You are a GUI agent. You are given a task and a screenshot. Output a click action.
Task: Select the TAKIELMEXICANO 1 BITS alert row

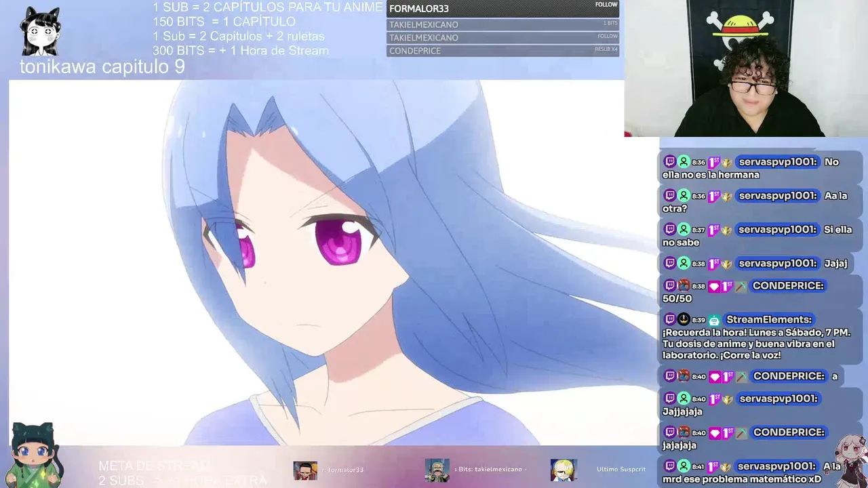(502, 24)
